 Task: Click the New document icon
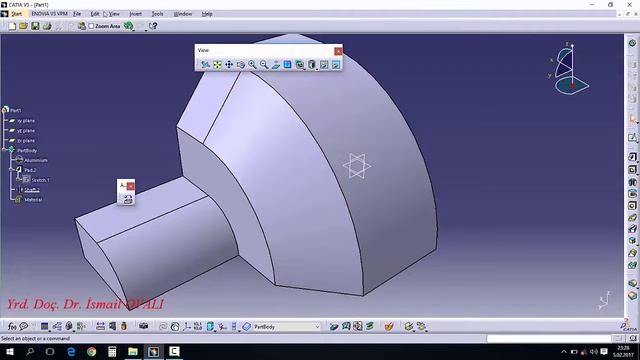coord(12,26)
